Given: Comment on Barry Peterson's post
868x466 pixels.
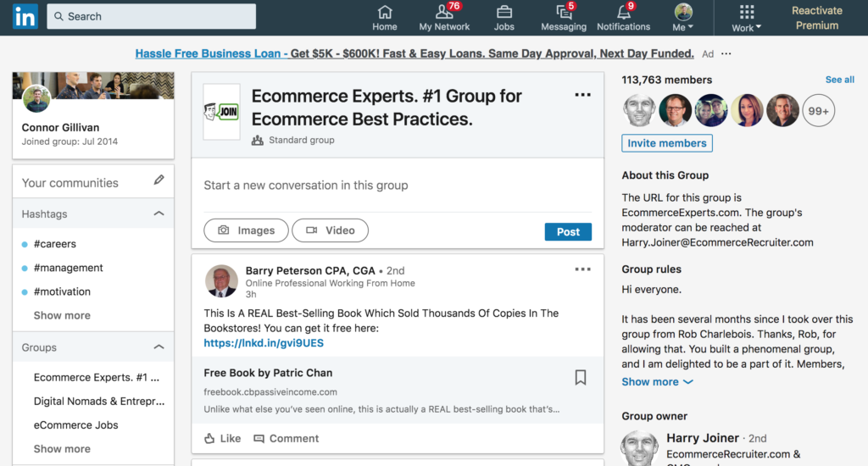Looking at the screenshot, I should (x=287, y=438).
